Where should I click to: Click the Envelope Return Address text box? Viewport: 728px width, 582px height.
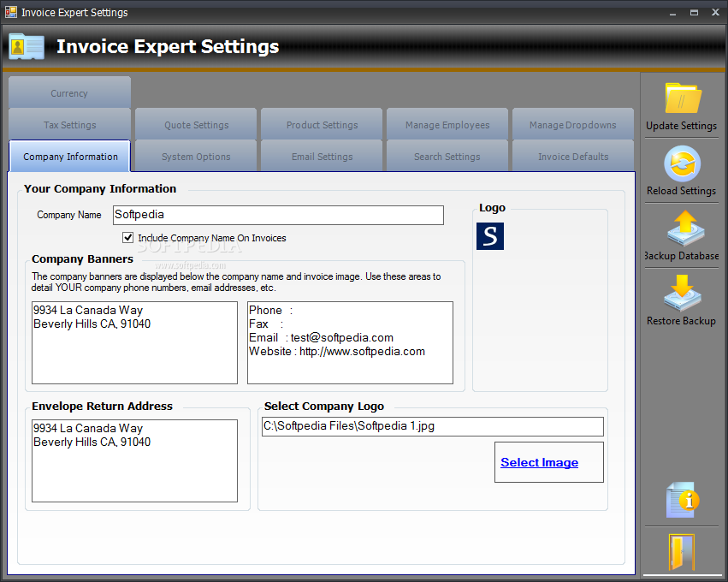click(x=134, y=460)
